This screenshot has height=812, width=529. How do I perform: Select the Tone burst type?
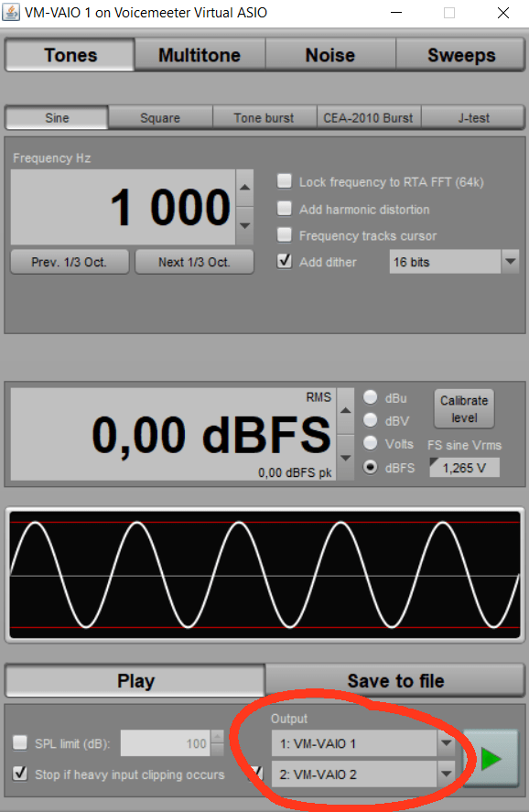click(x=264, y=118)
